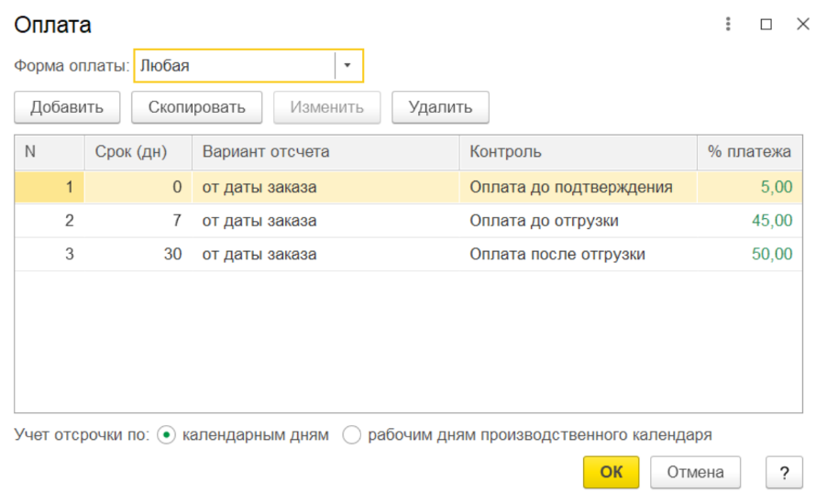Viewport: 827px width, 504px height.
Task: Expand the Форма оплаты dropdown arrow
Action: click(x=347, y=66)
